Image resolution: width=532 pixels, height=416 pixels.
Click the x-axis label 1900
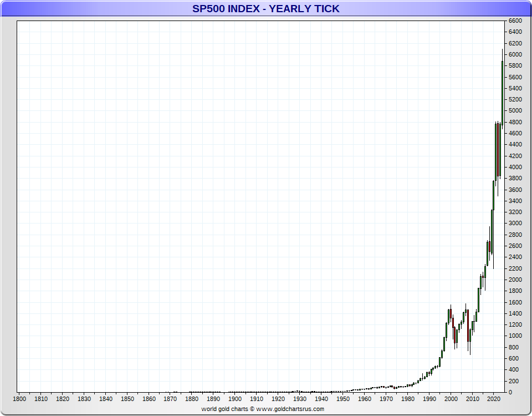[x=235, y=399]
